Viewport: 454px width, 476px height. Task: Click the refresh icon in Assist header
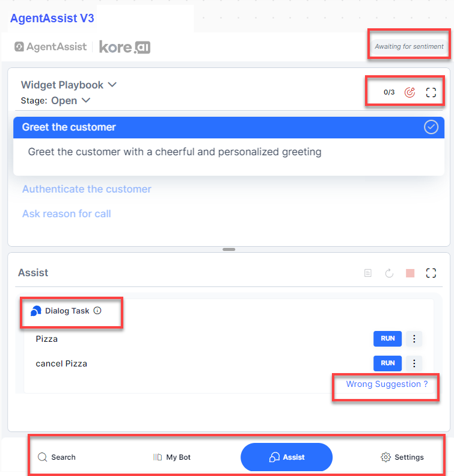[x=389, y=273]
